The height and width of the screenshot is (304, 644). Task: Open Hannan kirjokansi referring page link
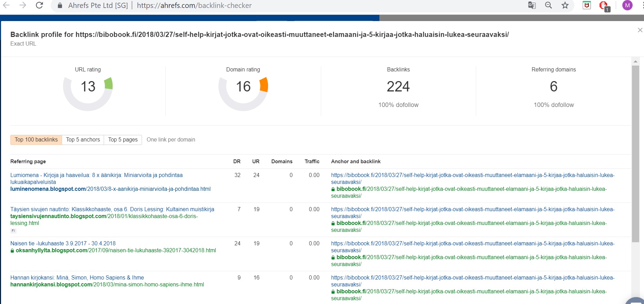pos(77,278)
